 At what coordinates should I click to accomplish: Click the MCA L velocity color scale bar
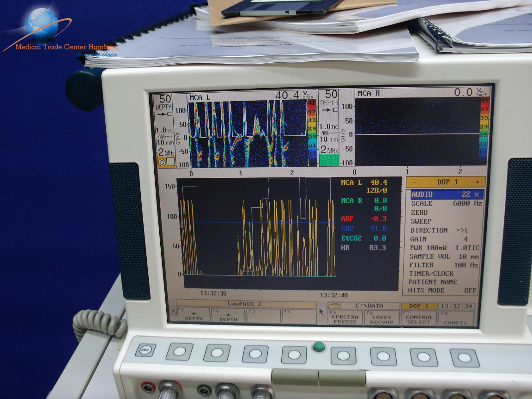[310, 132]
